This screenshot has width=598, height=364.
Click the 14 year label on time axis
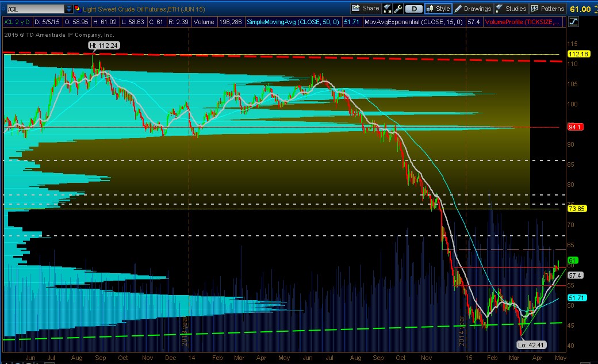tap(191, 358)
